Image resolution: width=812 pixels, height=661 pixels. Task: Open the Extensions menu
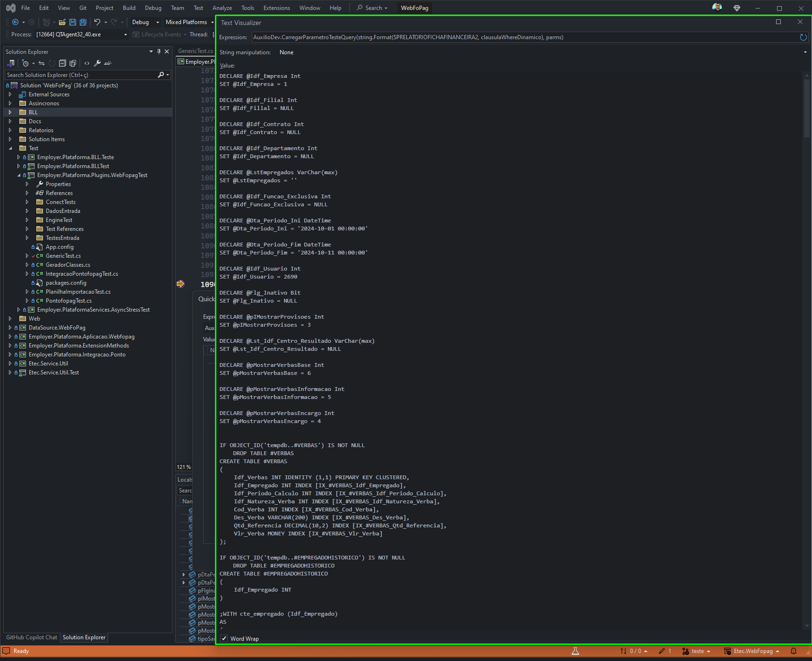point(277,8)
